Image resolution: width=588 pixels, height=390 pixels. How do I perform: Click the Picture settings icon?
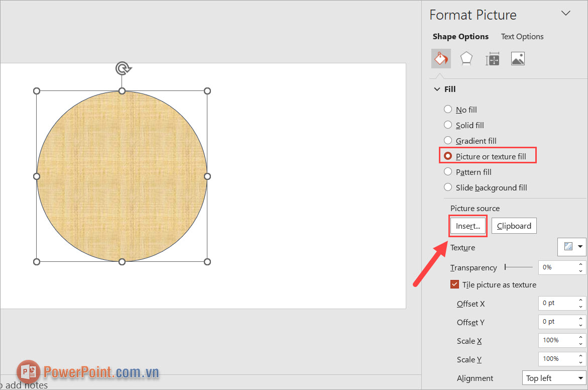click(518, 58)
